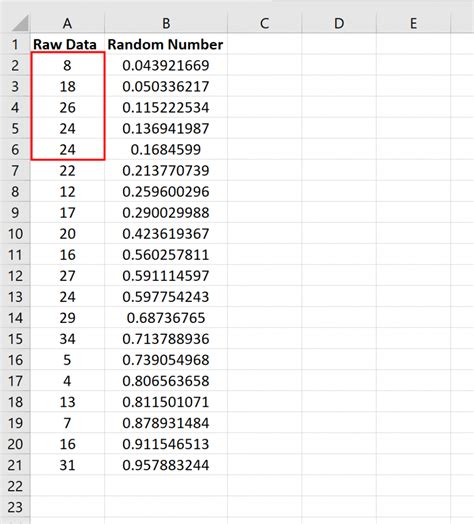Click cell A7 containing 22
Image resolution: width=474 pixels, height=524 pixels.
click(x=68, y=170)
